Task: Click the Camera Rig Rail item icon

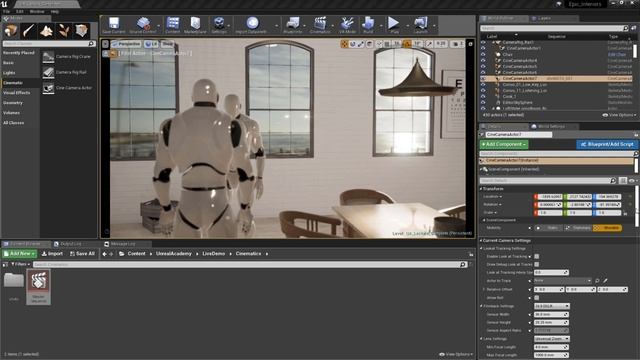Action: (x=48, y=72)
